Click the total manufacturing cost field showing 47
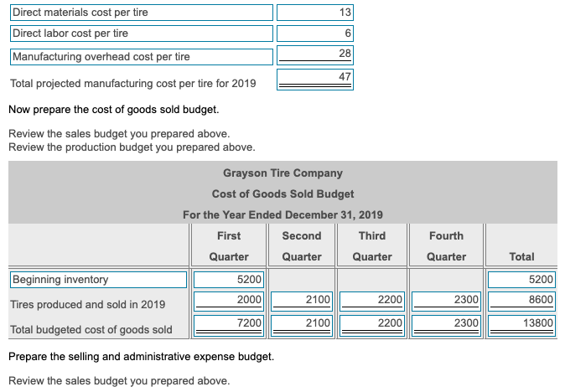The height and width of the screenshot is (392, 565). 315,80
